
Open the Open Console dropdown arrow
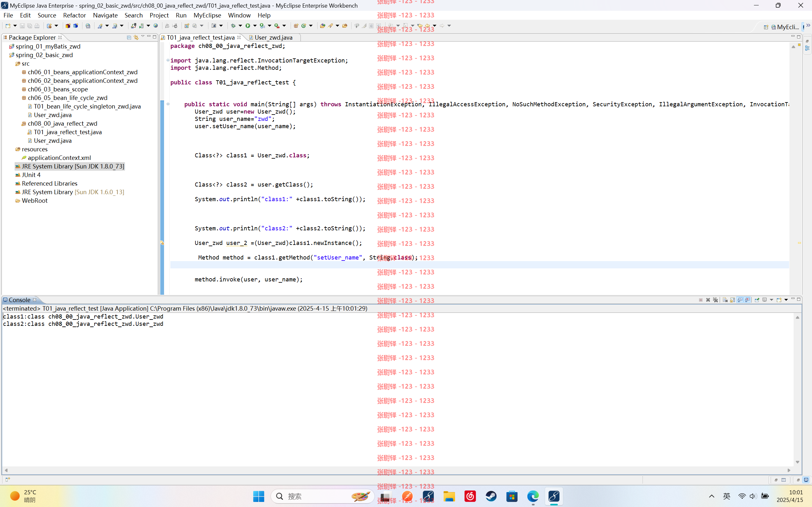(x=786, y=300)
